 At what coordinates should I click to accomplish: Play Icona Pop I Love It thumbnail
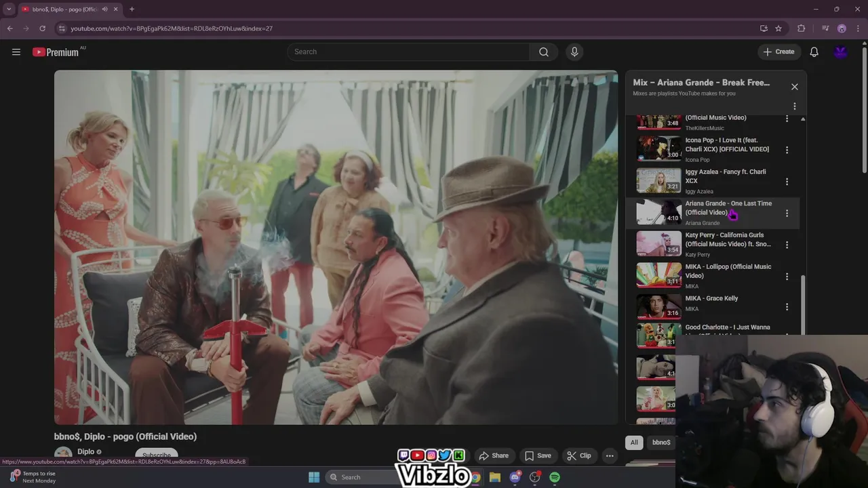point(658,149)
